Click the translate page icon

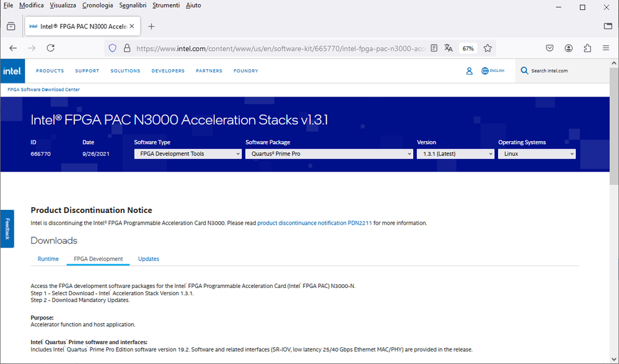coord(449,48)
